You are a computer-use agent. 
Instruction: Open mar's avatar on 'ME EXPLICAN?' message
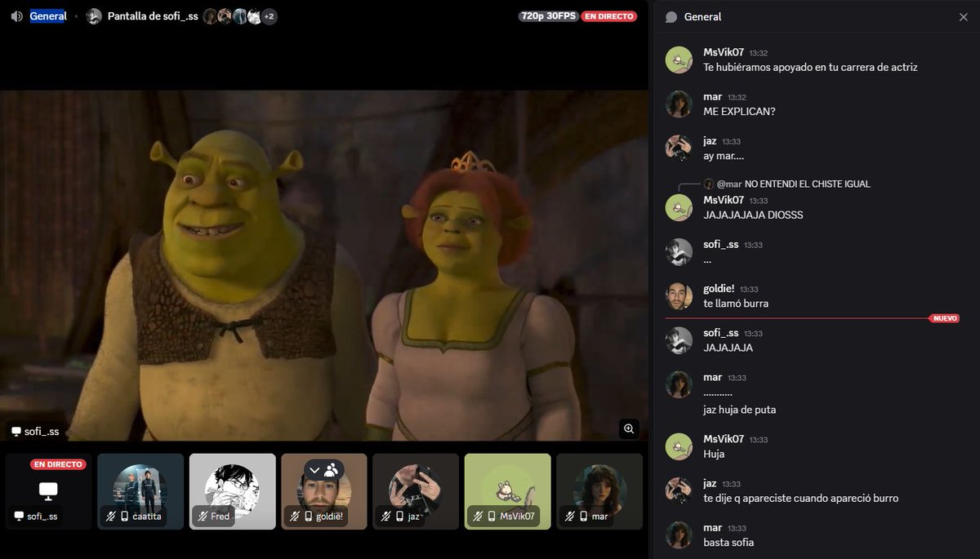tap(679, 104)
